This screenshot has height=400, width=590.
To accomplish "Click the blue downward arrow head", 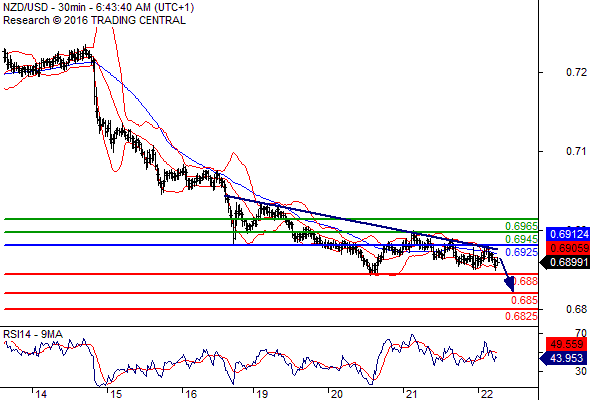I will (x=510, y=284).
